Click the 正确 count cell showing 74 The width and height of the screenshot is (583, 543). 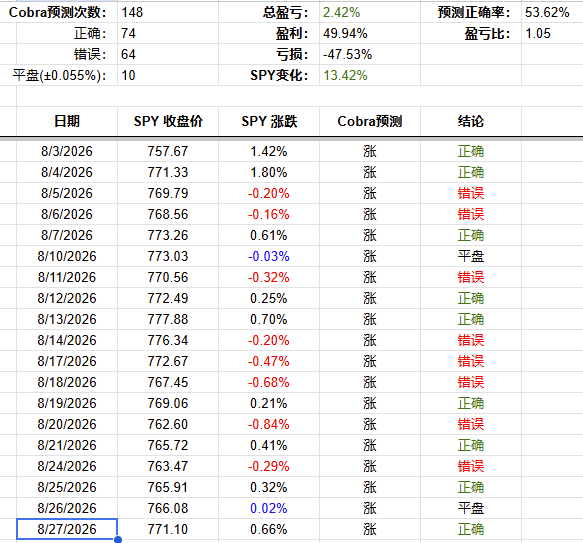168,33
